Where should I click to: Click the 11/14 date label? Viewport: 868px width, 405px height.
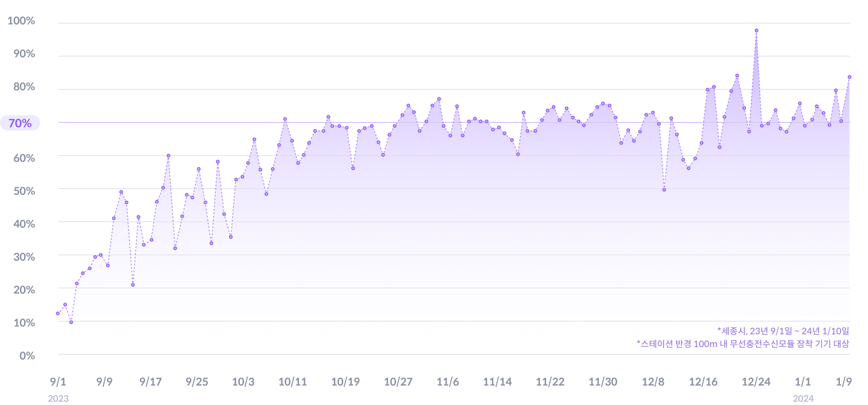pyautogui.click(x=497, y=382)
